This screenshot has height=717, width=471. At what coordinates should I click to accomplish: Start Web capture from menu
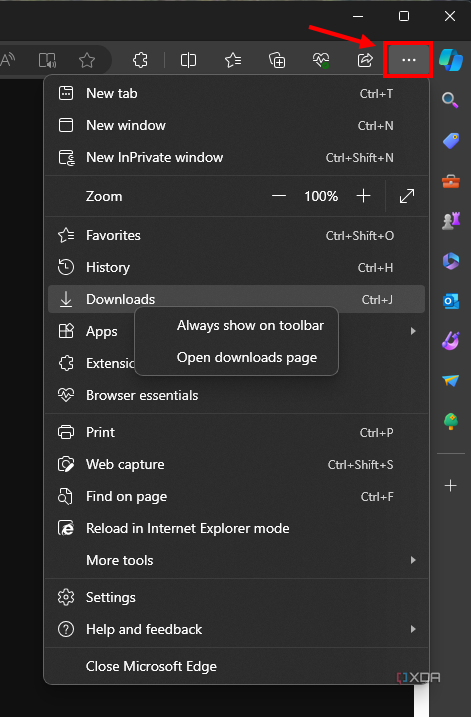point(236,464)
